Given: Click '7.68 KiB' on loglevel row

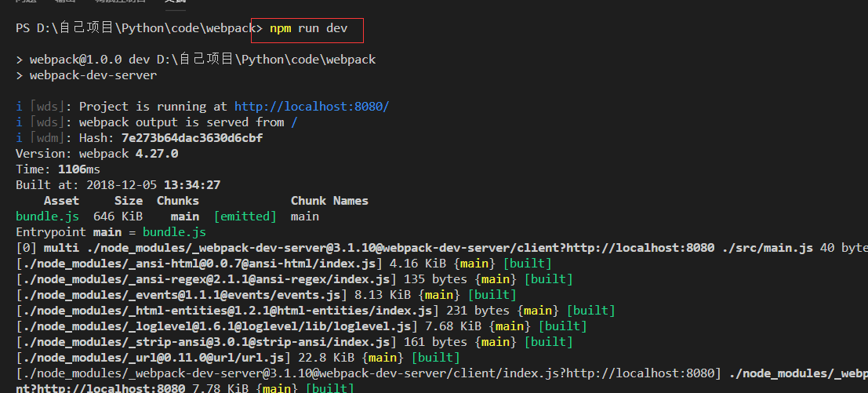Looking at the screenshot, I should pyautogui.click(x=453, y=326).
